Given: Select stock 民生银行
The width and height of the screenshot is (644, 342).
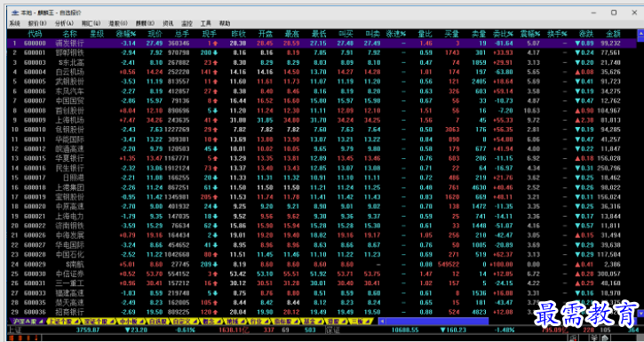Looking at the screenshot, I should (x=69, y=168).
